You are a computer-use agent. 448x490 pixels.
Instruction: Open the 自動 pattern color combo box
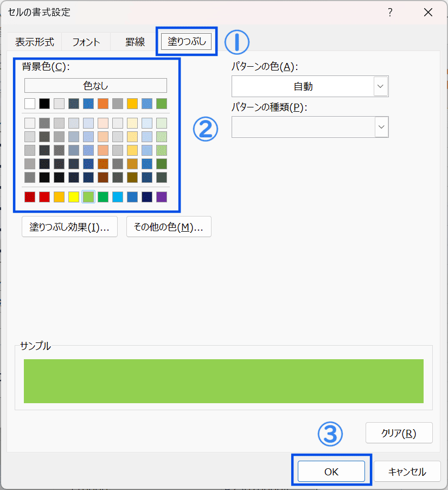coord(310,86)
